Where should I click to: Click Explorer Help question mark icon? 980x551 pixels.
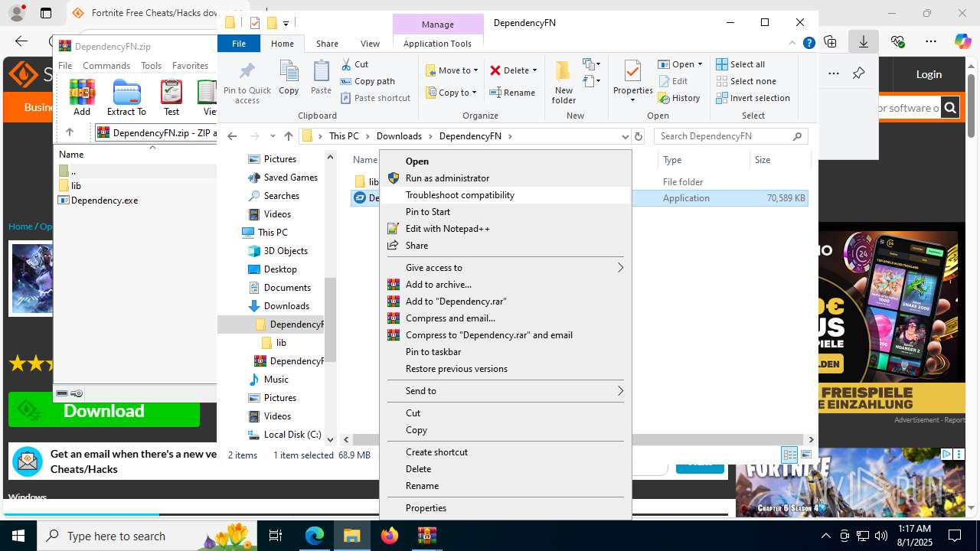tap(808, 44)
